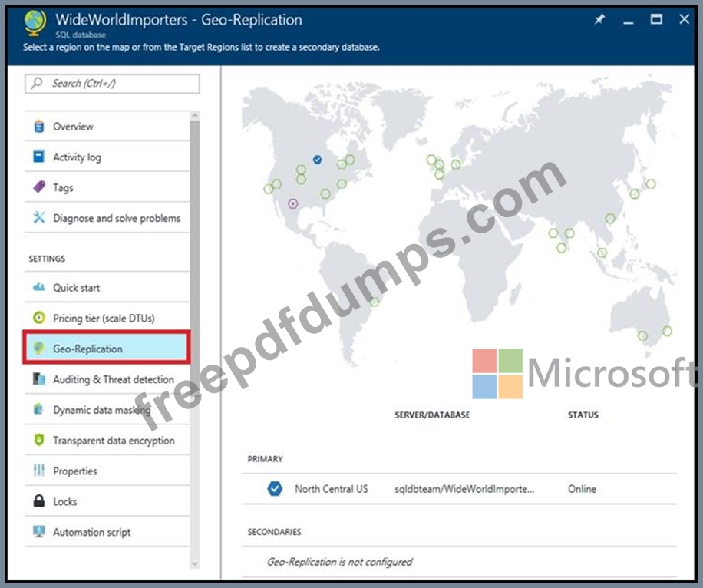Click 'Geo-Replication is not configured' text
Image resolution: width=703 pixels, height=588 pixels.
pyautogui.click(x=339, y=562)
